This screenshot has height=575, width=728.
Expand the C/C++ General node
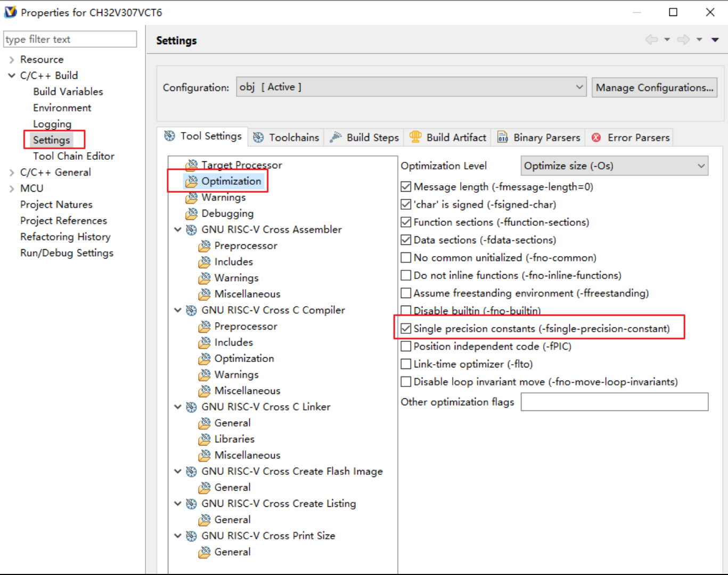pos(12,172)
